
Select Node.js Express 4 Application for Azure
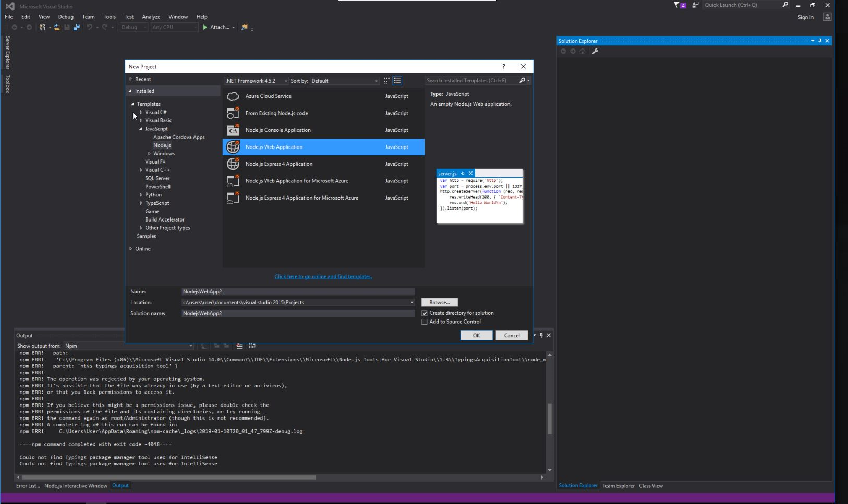(x=323, y=198)
